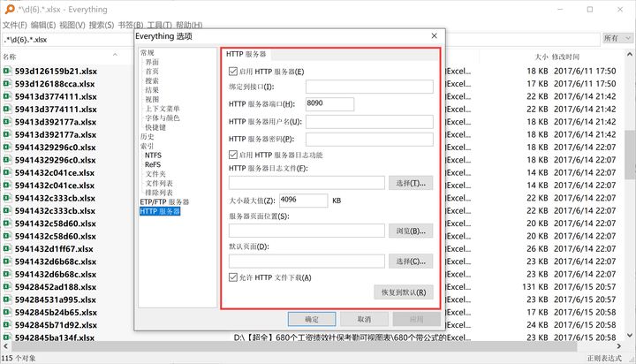Click the 大小最大值 field showing 4096
The height and width of the screenshot is (364, 636).
(303, 201)
